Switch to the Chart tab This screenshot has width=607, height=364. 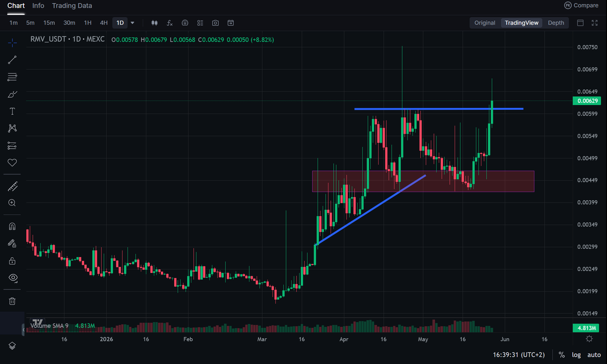coord(16,6)
